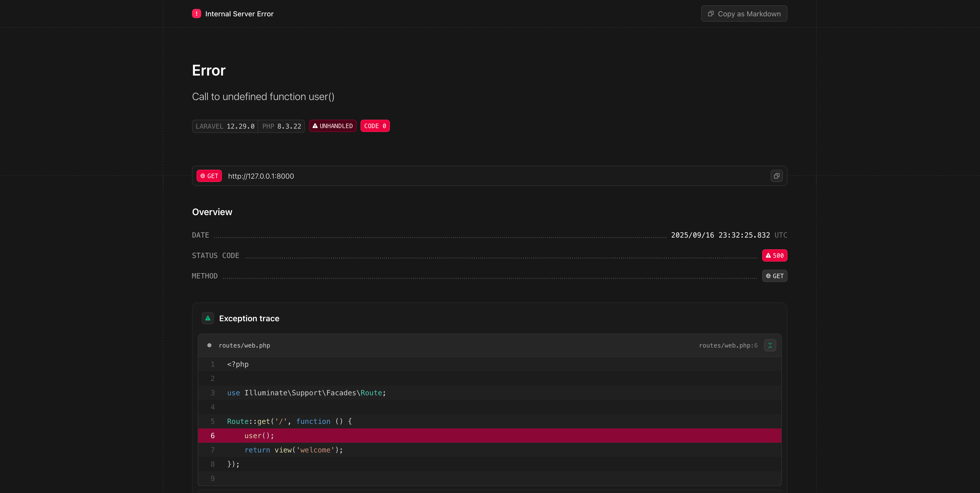
Task: Click the frame dot next to routes/web.php
Action: click(209, 346)
